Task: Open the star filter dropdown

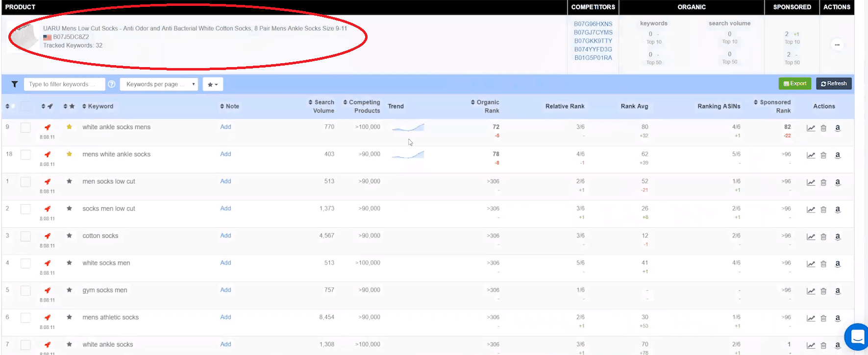Action: coord(213,84)
